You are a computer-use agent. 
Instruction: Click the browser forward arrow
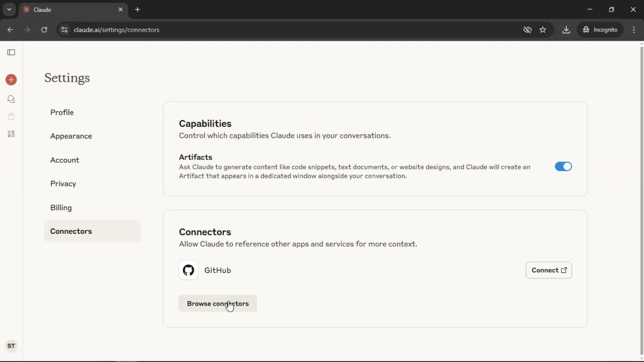(27, 30)
